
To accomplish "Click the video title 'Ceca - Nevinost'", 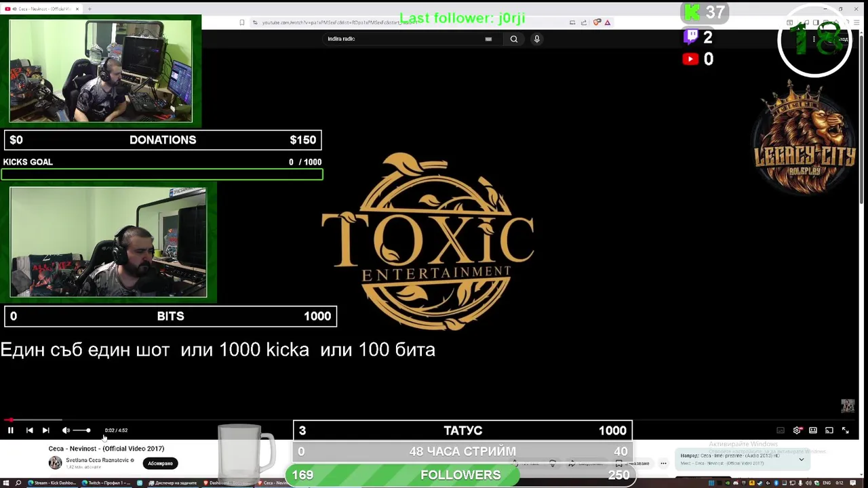I will click(x=106, y=449).
